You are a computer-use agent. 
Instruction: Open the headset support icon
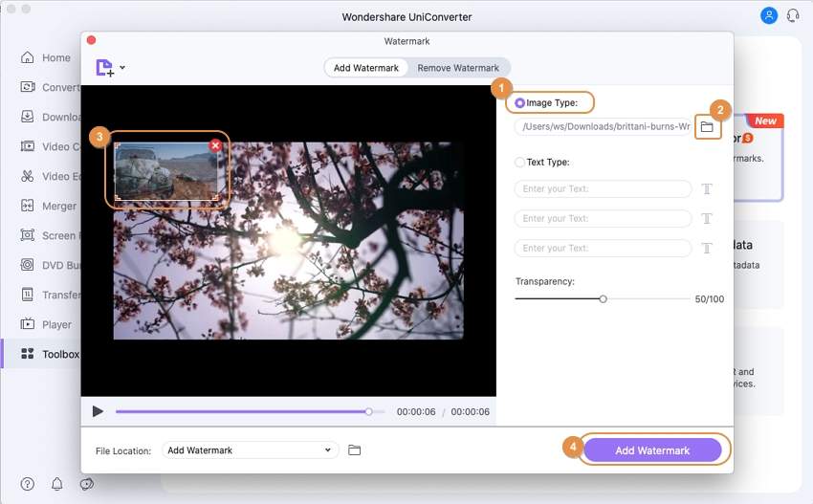point(793,16)
